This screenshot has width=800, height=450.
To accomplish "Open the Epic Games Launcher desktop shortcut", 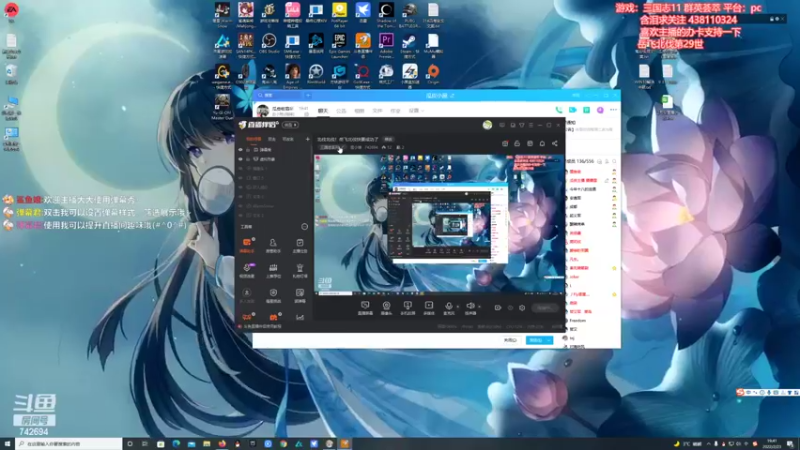I will [x=339, y=44].
